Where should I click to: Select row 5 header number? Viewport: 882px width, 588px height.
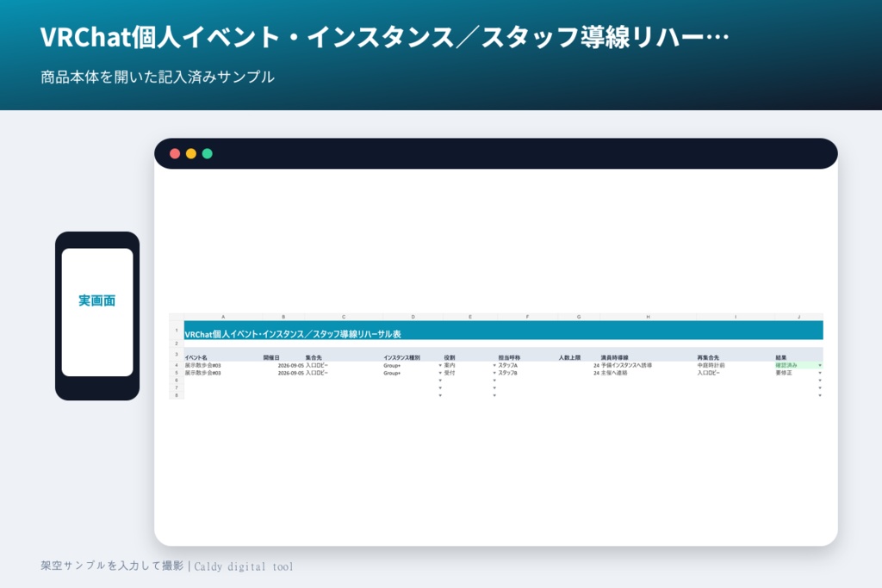pyautogui.click(x=177, y=373)
